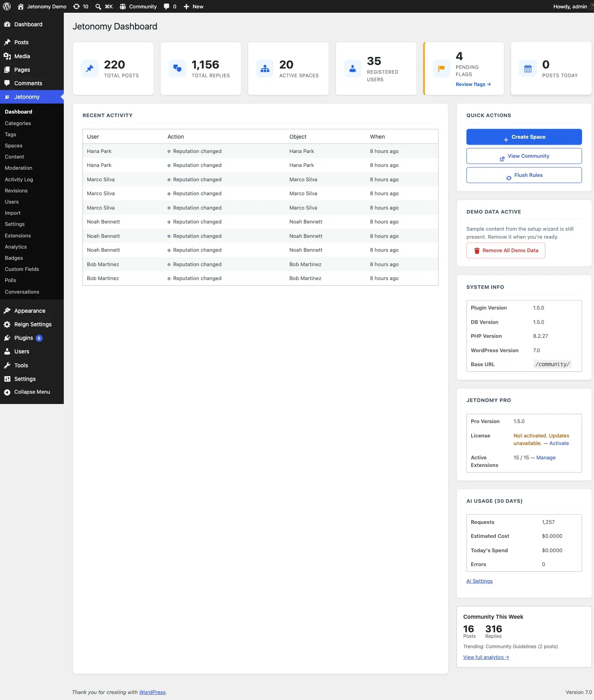The image size is (594, 700).
Task: Open the AI Settings link
Action: pos(479,581)
